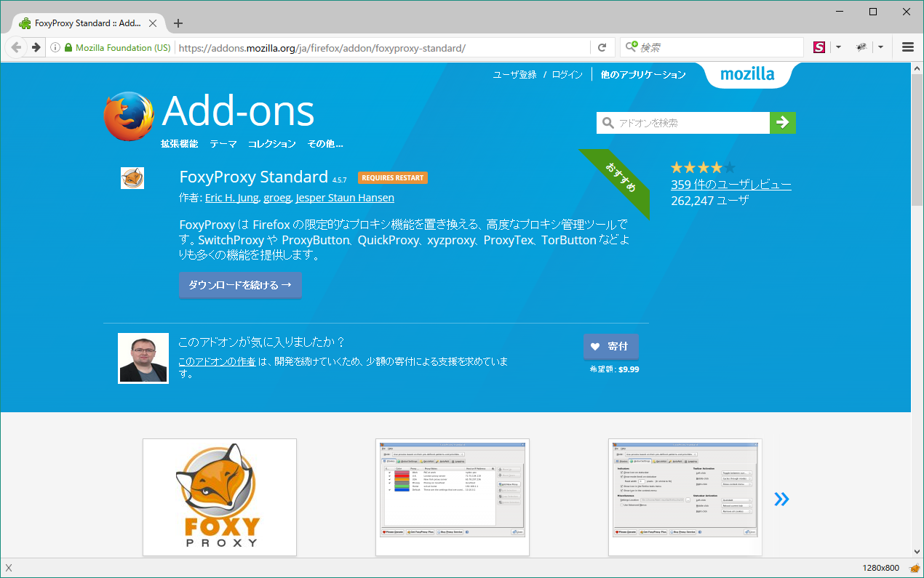
Task: Click the version number 4.5.7
Action: tap(340, 180)
